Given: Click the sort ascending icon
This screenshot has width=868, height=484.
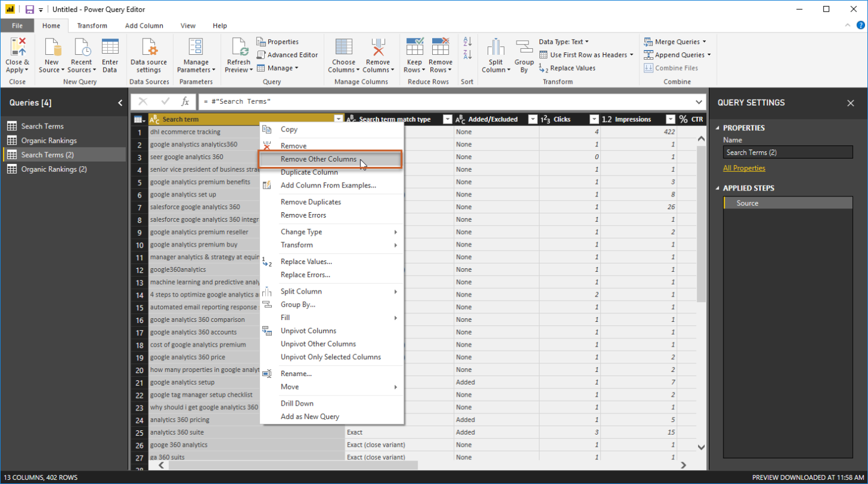Looking at the screenshot, I should [x=467, y=40].
